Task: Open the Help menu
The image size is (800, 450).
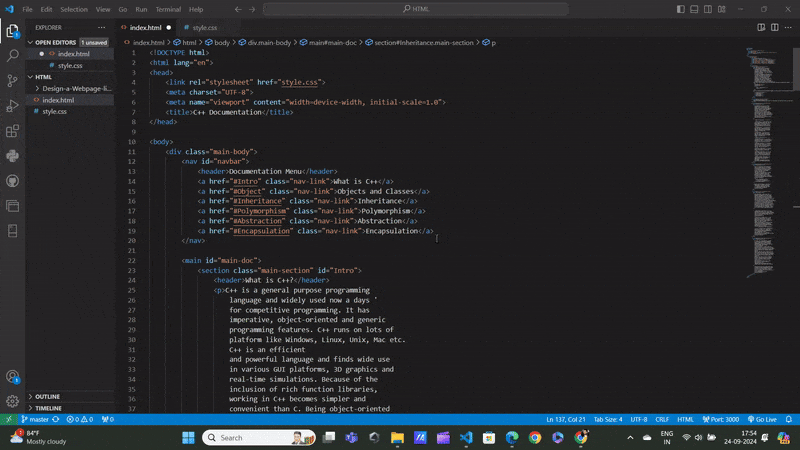Action: (x=196, y=9)
